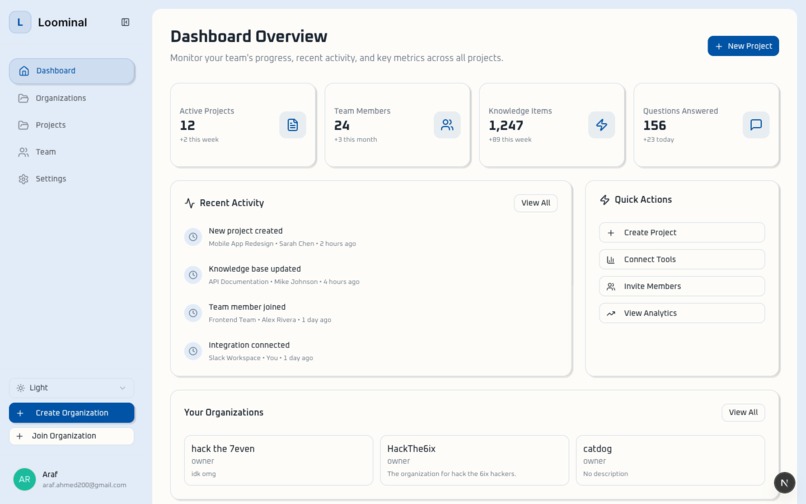Click View Analytics quick action

682,313
